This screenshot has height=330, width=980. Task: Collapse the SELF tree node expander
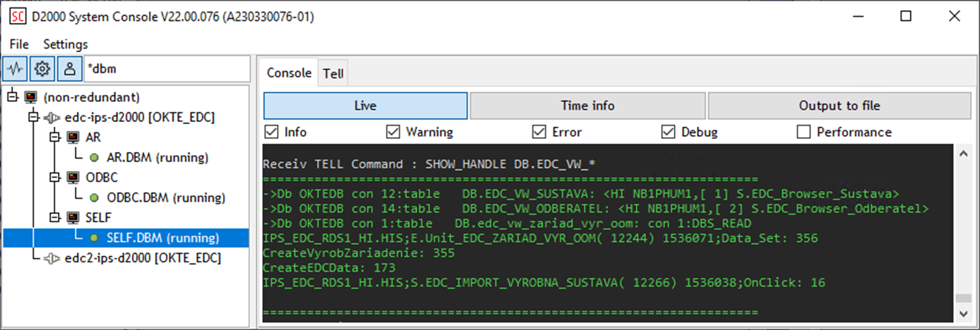point(56,218)
